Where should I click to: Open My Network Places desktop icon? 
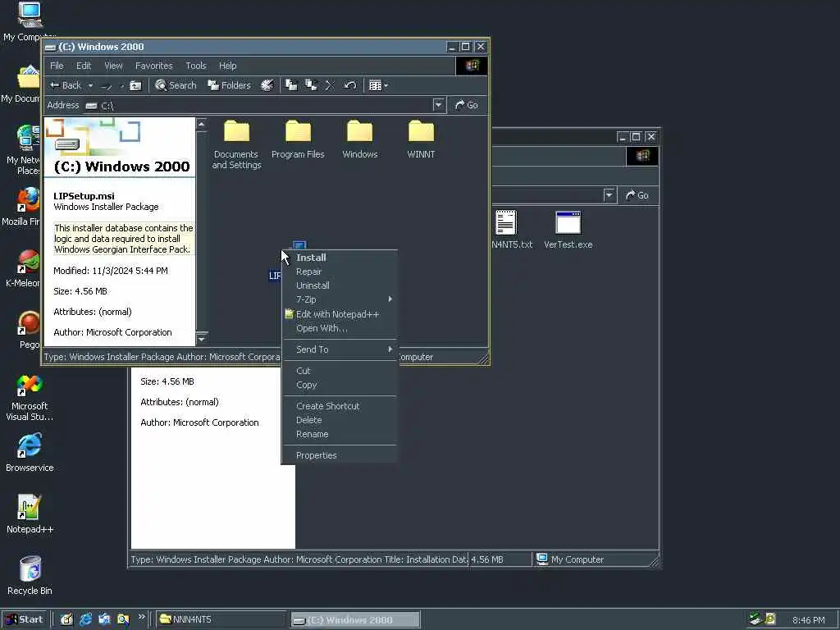pyautogui.click(x=23, y=150)
